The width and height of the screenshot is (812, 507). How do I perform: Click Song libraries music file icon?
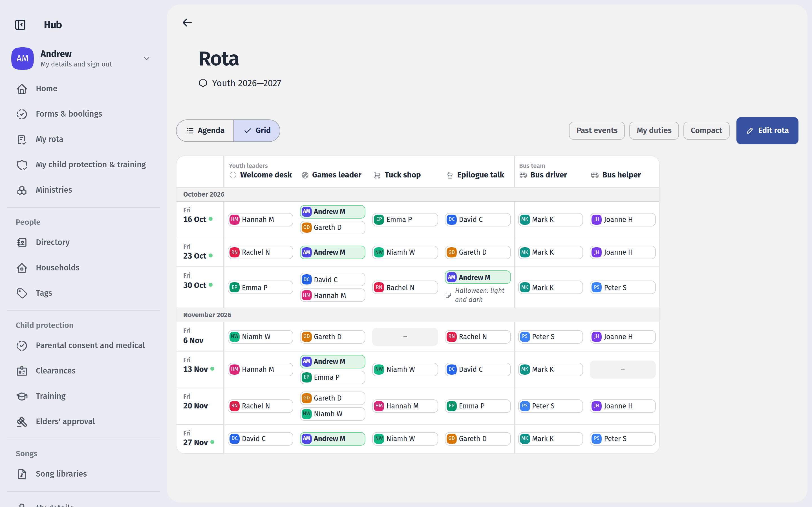[x=22, y=474]
